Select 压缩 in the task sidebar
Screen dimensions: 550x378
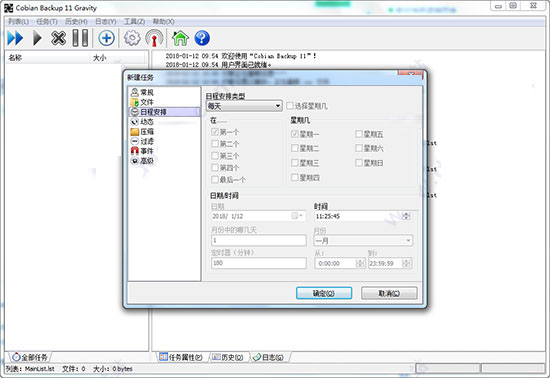point(142,131)
